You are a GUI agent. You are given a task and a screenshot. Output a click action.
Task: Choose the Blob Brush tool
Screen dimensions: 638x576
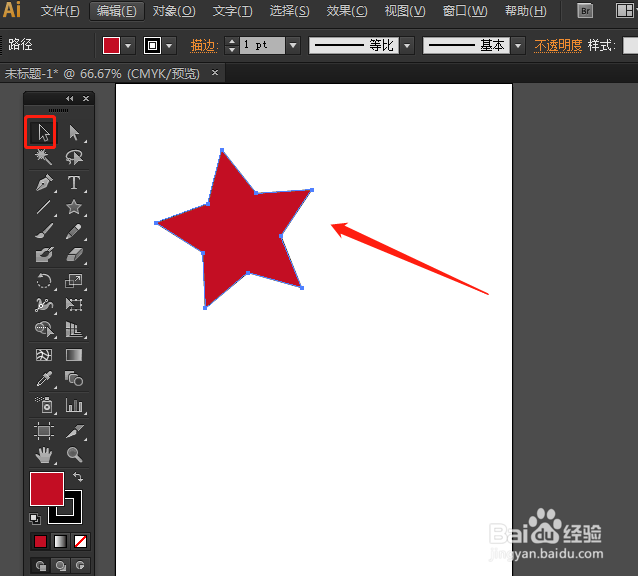coord(44,255)
